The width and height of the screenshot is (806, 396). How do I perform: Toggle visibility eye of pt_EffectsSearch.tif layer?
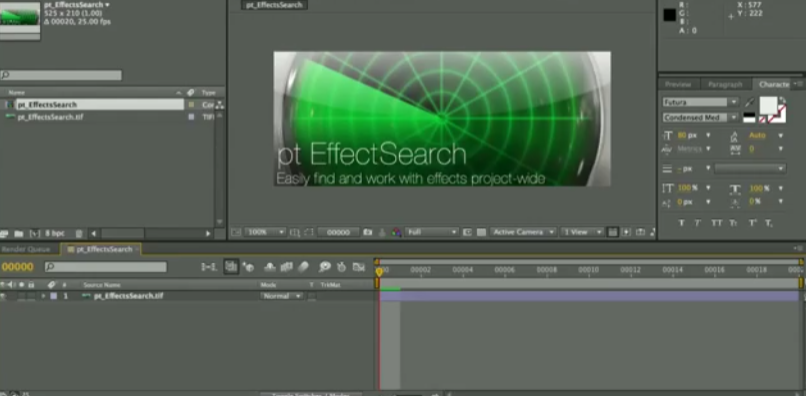pyautogui.click(x=3, y=296)
